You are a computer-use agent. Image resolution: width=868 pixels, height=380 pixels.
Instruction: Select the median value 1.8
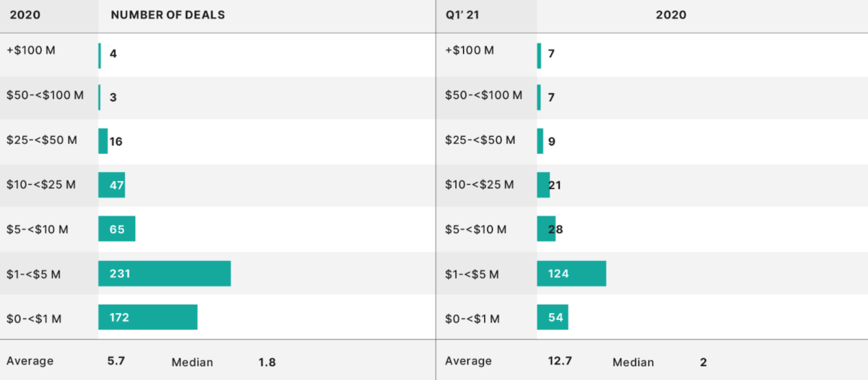point(267,362)
